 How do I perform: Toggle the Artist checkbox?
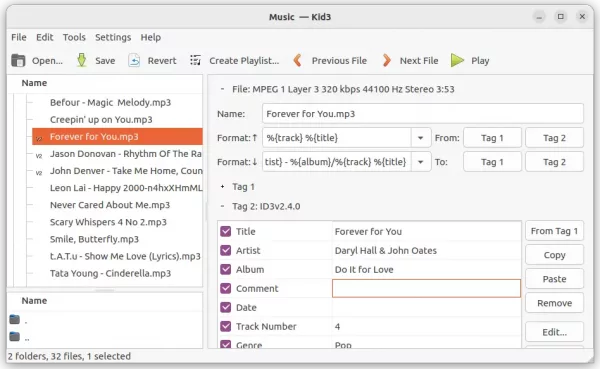coord(226,250)
